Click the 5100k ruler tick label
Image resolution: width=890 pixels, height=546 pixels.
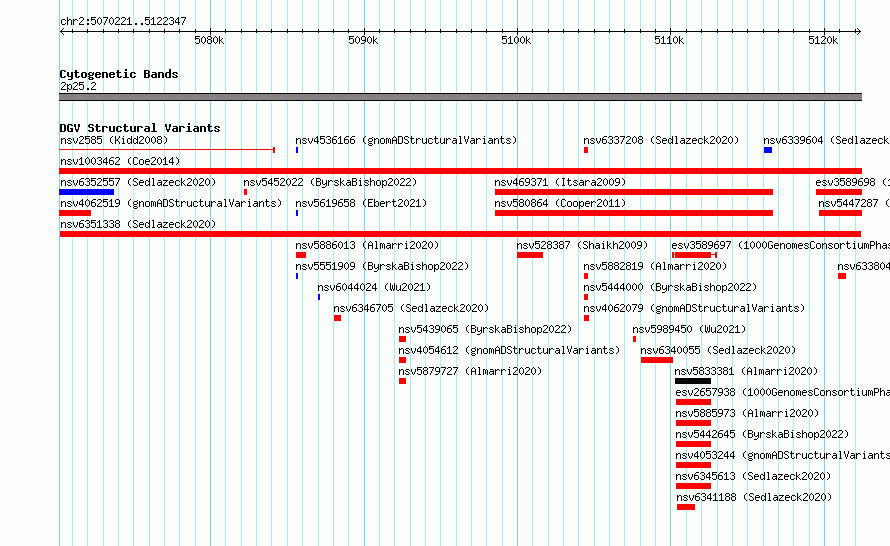click(x=516, y=40)
